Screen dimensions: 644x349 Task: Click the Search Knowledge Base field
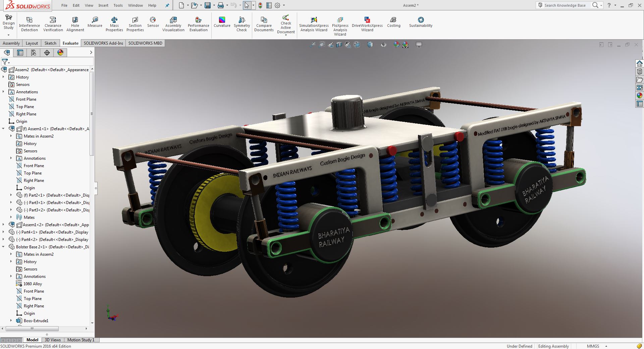pos(565,5)
